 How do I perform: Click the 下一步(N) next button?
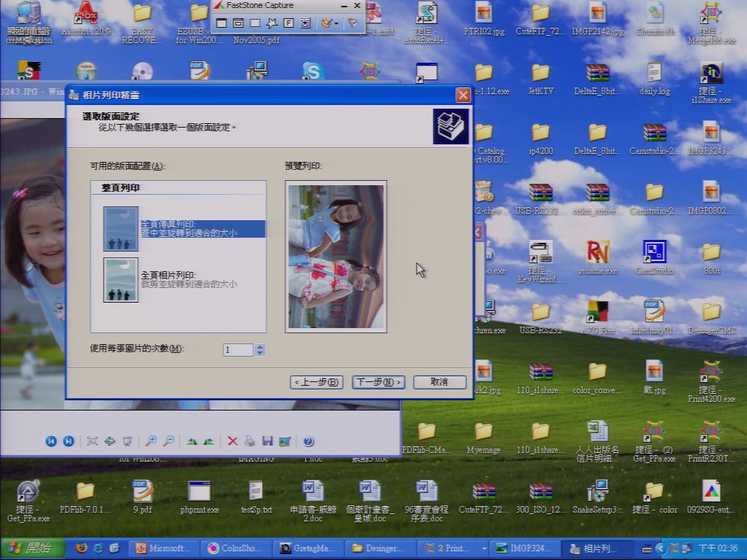click(x=379, y=382)
